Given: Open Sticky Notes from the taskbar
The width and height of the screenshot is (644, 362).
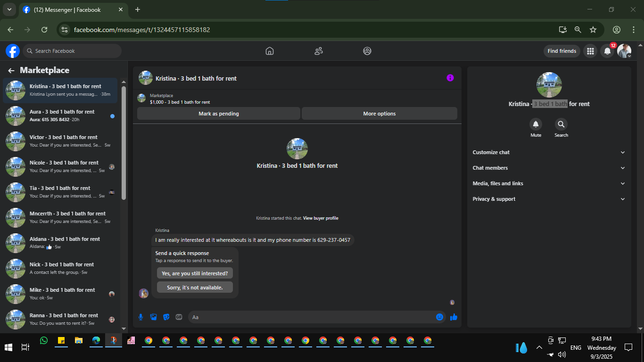Looking at the screenshot, I should click(61, 340).
